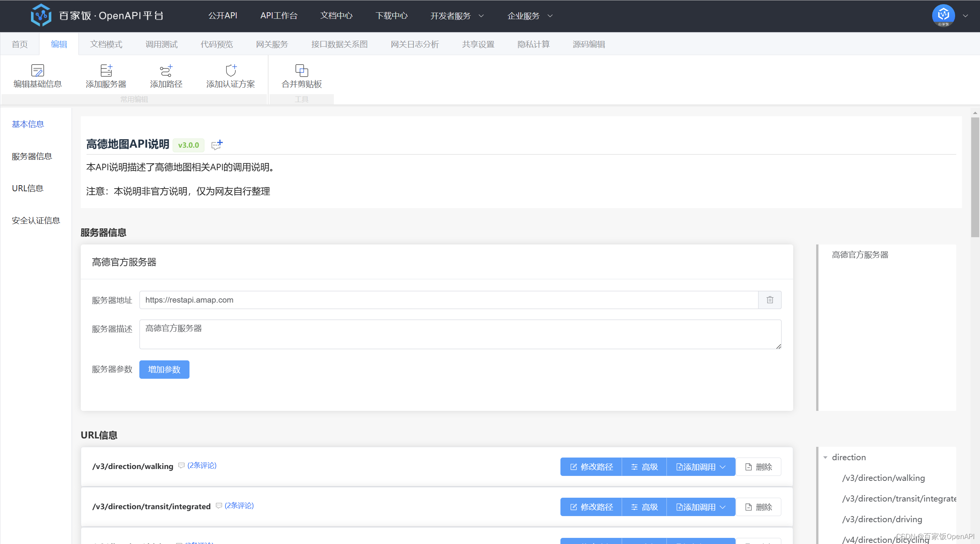
Task: Click 修改路径 for /v3/direction/walking
Action: pos(591,467)
